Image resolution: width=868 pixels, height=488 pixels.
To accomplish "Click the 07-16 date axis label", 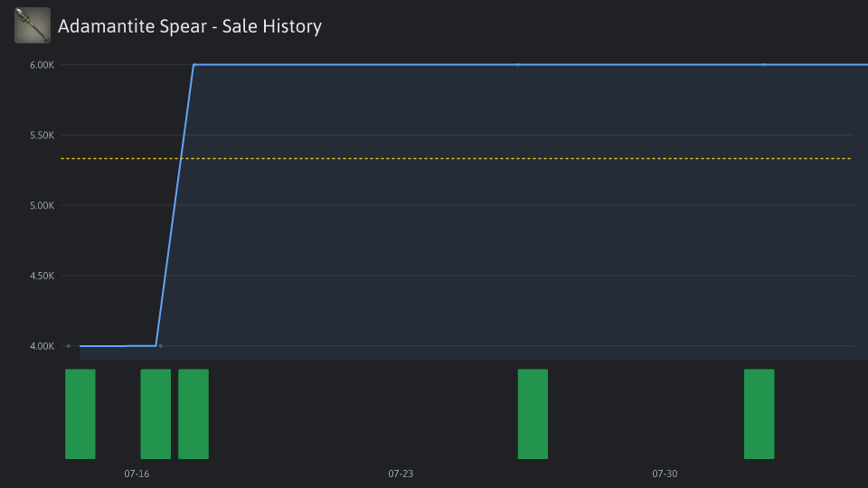I will 137,474.
